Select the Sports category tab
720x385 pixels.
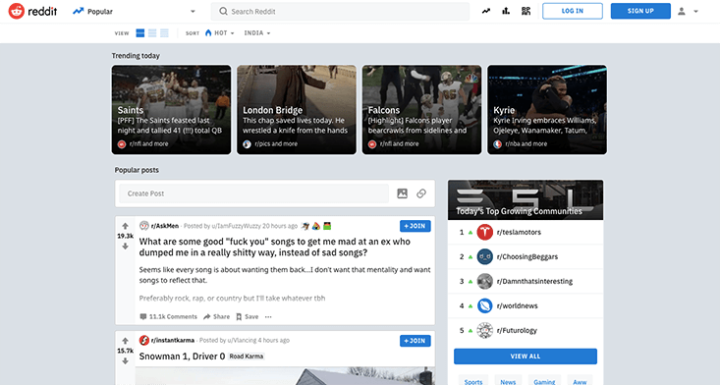[x=473, y=381]
